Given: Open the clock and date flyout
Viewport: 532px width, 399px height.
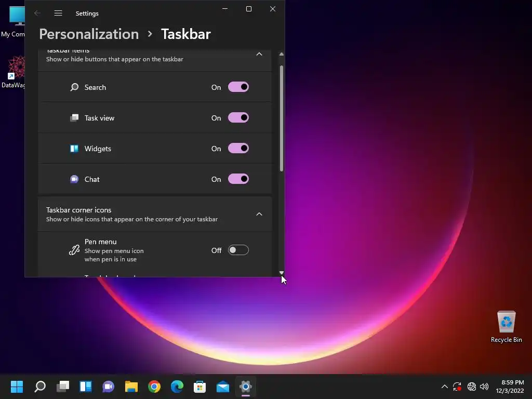Looking at the screenshot, I should pyautogui.click(x=510, y=387).
